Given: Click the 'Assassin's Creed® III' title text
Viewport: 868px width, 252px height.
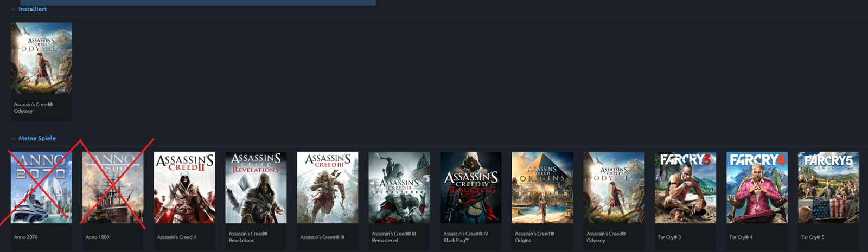Looking at the screenshot, I should [x=322, y=237].
